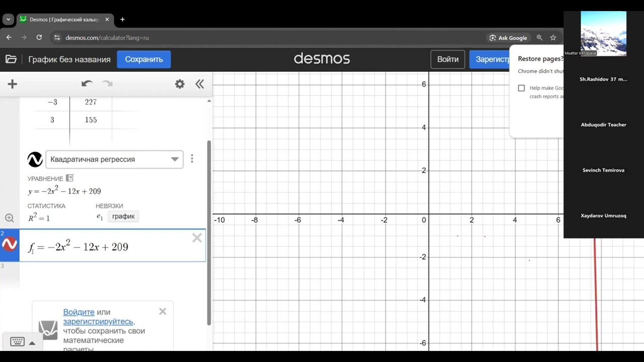Click participant Abduqodir Teacher
The image size is (644, 362).
pos(603,125)
